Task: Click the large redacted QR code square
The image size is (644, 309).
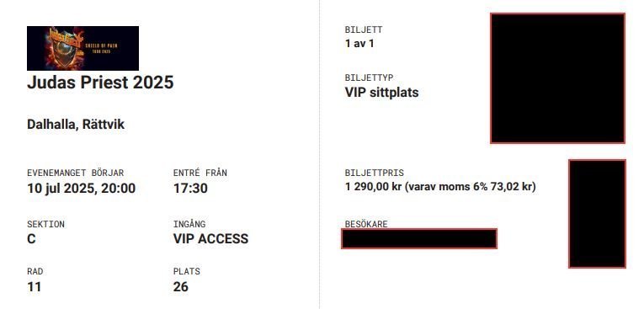Action: (558, 78)
